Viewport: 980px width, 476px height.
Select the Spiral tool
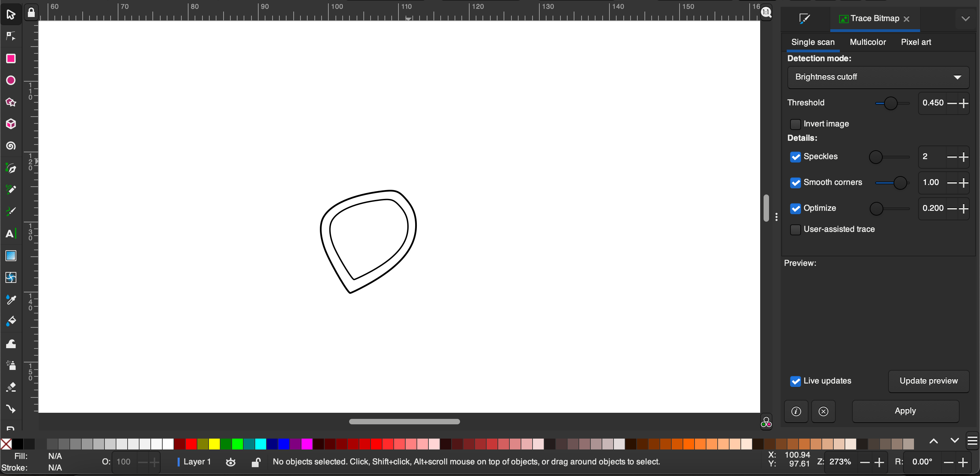pos(10,146)
